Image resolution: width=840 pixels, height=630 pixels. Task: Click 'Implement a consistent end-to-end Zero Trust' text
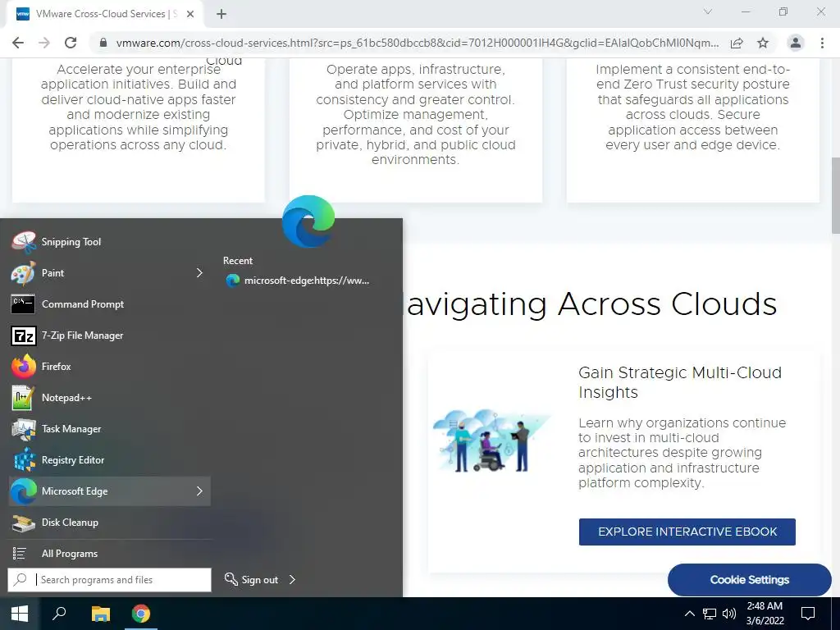(x=692, y=107)
